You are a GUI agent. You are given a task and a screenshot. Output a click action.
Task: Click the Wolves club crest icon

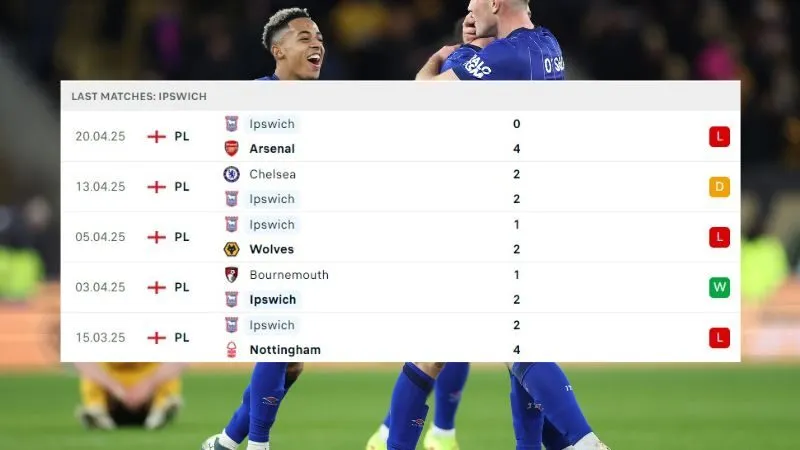(x=232, y=249)
